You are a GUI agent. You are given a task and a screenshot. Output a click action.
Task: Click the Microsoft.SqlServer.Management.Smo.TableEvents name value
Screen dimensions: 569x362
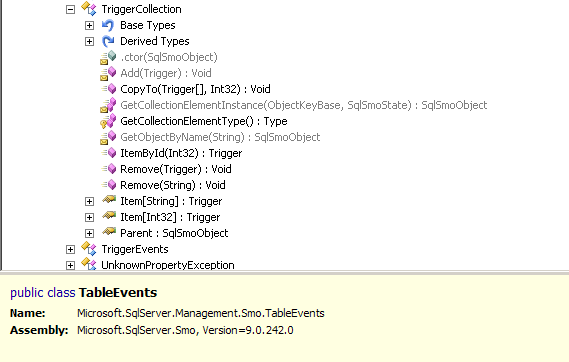click(x=201, y=313)
